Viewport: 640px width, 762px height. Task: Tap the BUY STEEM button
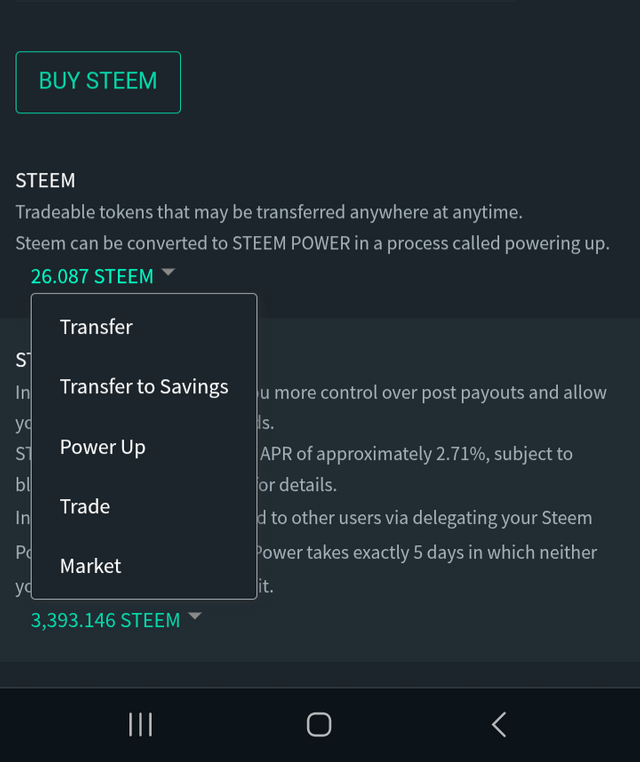tap(98, 82)
